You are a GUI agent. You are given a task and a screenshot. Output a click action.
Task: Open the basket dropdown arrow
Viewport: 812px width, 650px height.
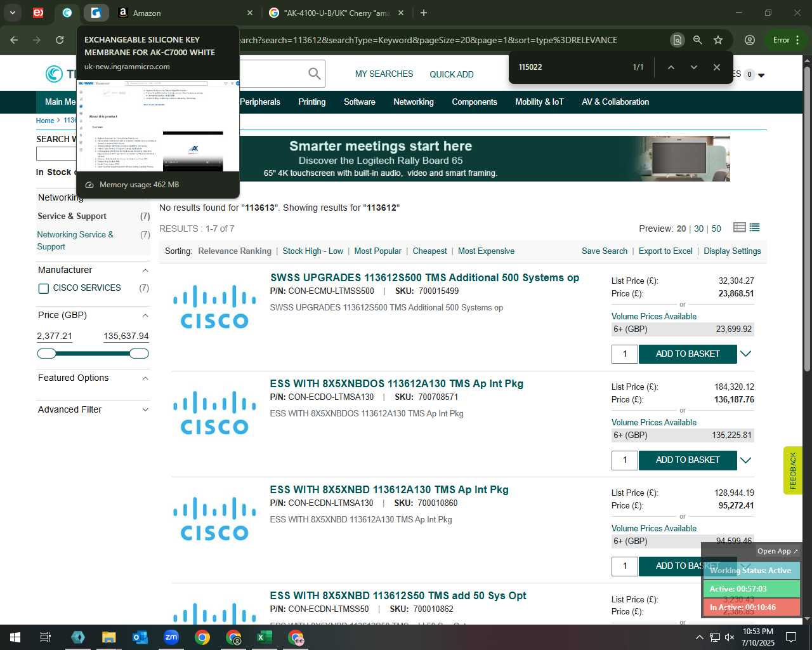[x=761, y=75]
